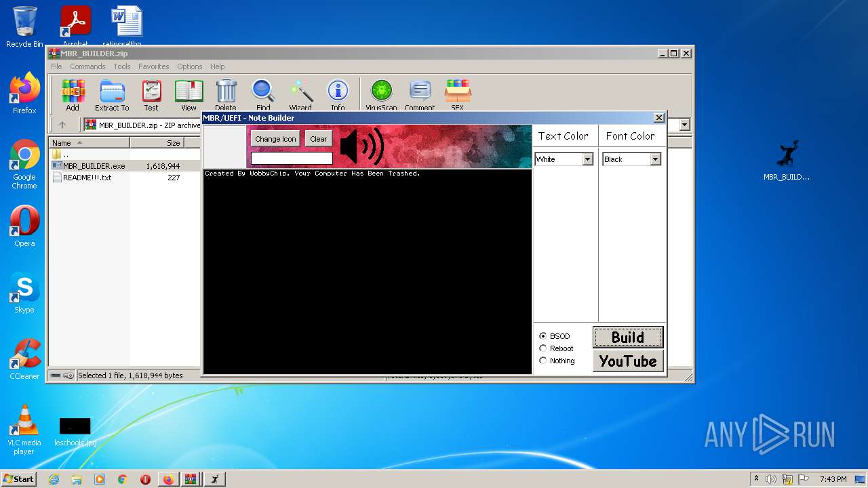This screenshot has height=488, width=868.
Task: Click Internet Explorer in the taskbar
Action: click(54, 479)
